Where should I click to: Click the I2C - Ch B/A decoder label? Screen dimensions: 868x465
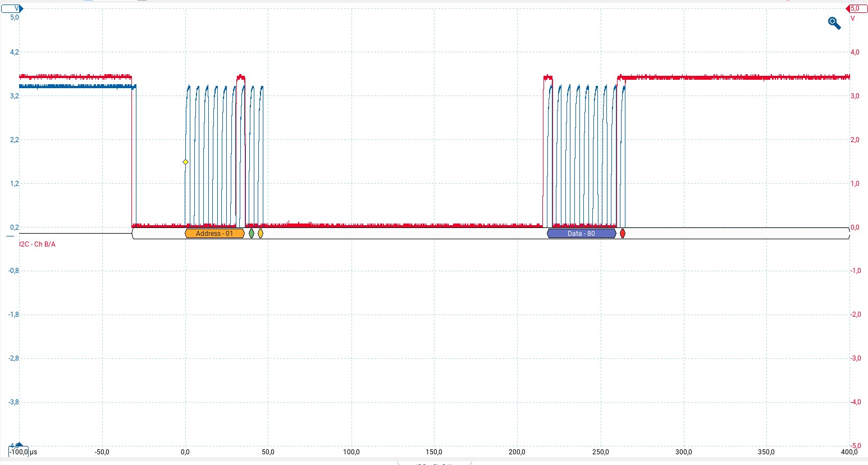37,244
